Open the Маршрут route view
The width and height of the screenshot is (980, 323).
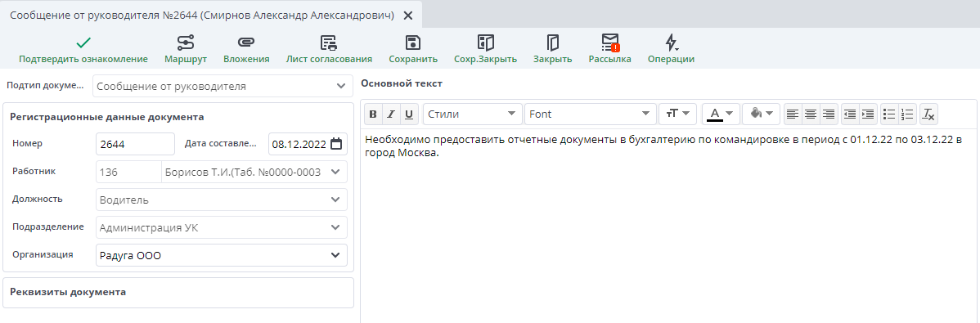click(x=186, y=50)
